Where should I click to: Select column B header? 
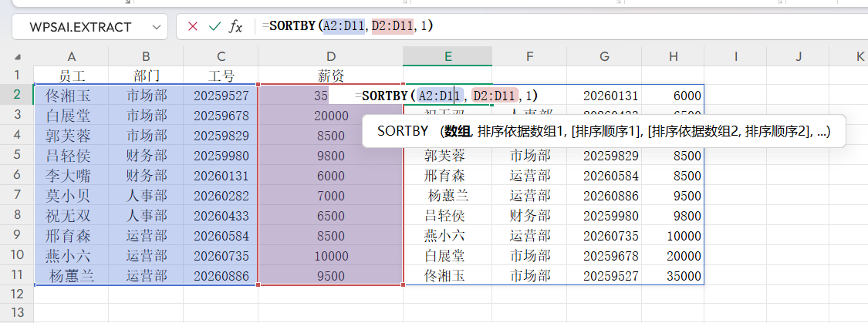pos(146,56)
